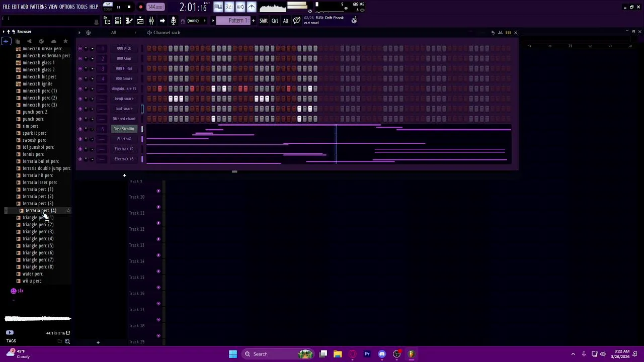Open arrow menu left of Pattern 1
This screenshot has height=362, width=644.
coord(213,21)
